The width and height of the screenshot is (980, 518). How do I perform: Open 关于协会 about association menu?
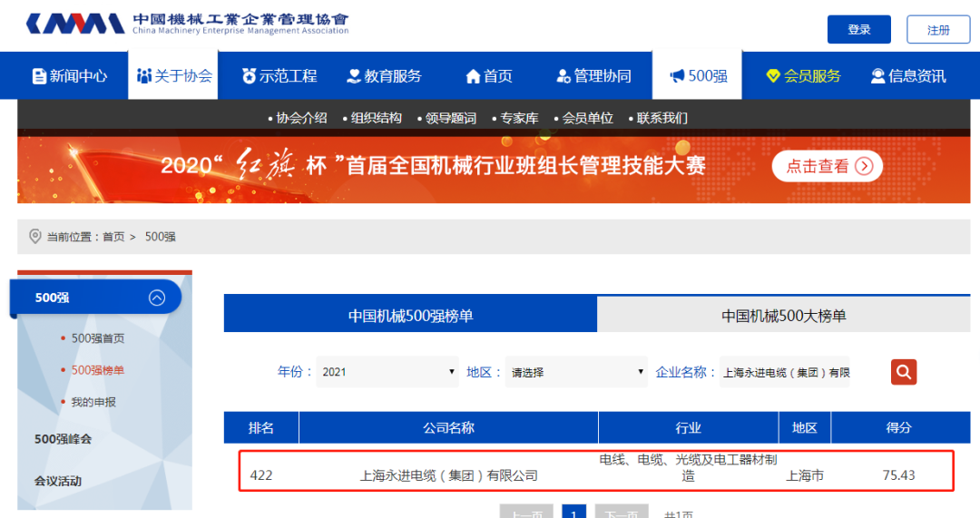(175, 76)
